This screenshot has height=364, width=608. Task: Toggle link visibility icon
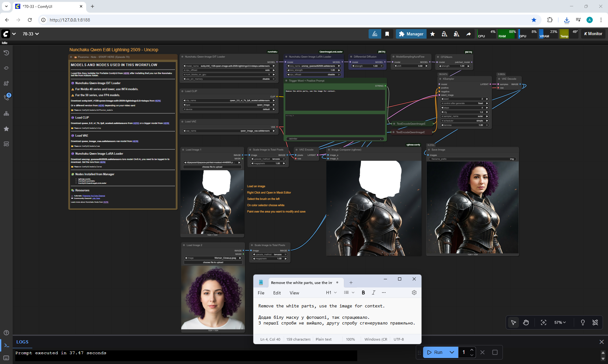pyautogui.click(x=595, y=322)
